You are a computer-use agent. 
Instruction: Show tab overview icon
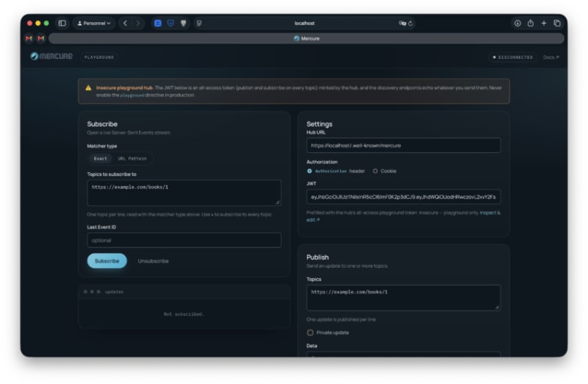(557, 24)
